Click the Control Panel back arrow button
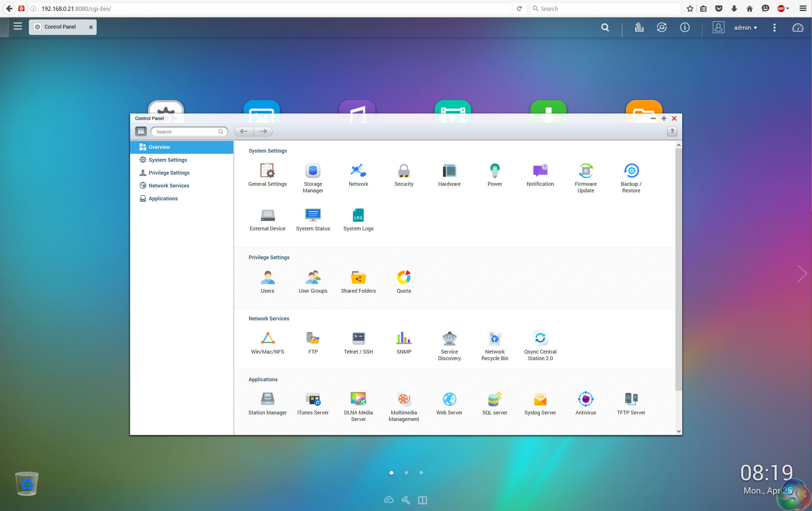 click(244, 131)
